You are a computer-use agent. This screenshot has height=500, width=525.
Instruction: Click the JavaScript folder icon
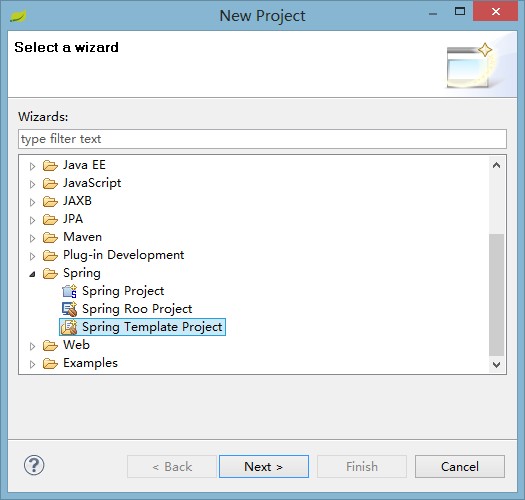coord(50,184)
